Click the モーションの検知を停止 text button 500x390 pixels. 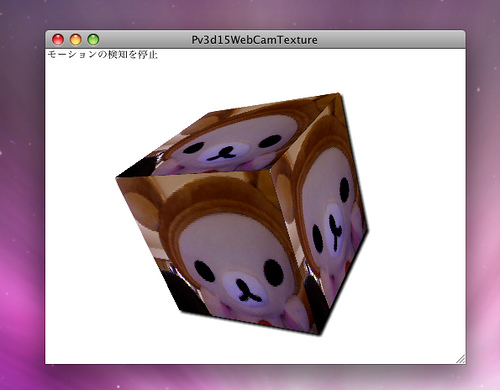tap(103, 55)
